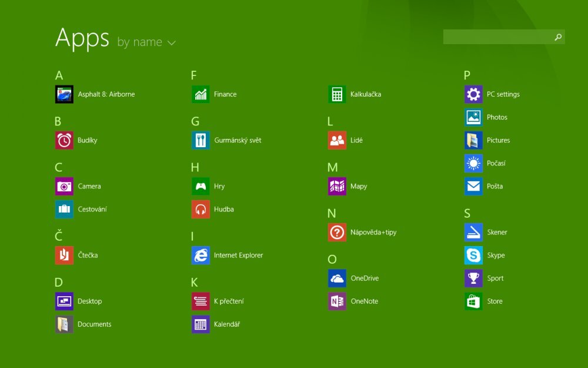
Task: Open the Skype app icon
Action: [x=473, y=256]
